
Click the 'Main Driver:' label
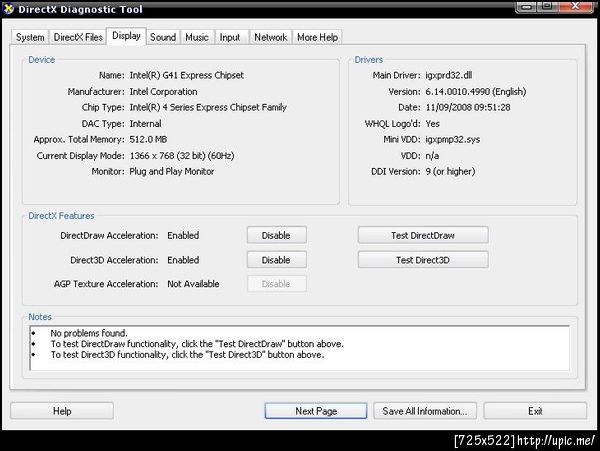tap(396, 75)
